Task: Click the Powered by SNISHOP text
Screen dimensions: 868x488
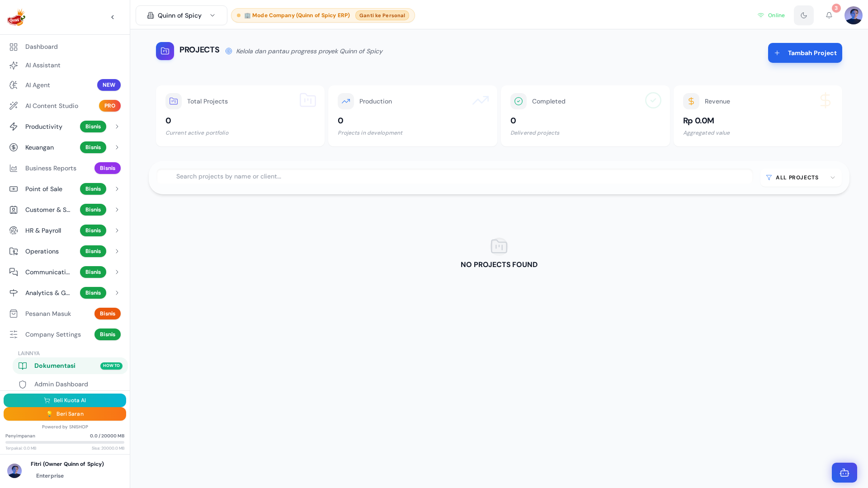Action: [x=65, y=427]
